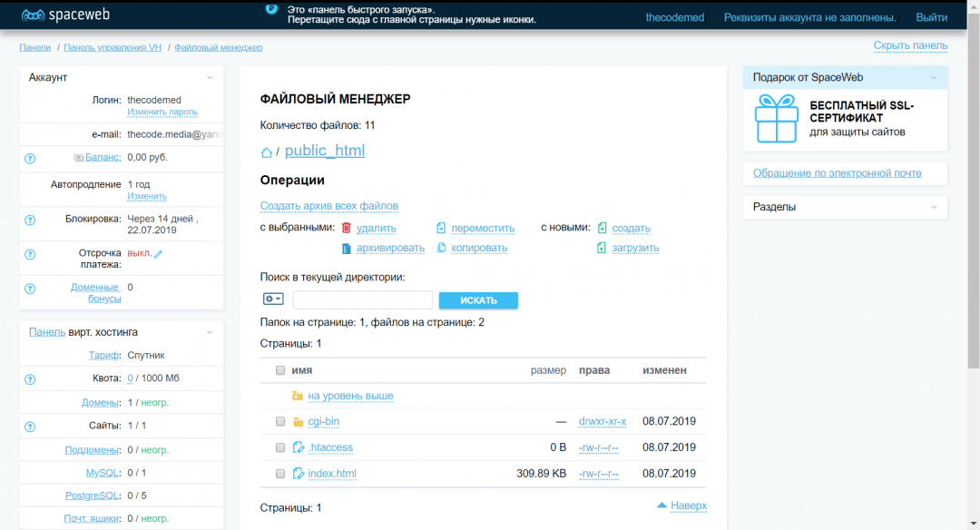The height and width of the screenshot is (530, 980).
Task: Expand the Разделы section
Action: [x=935, y=207]
